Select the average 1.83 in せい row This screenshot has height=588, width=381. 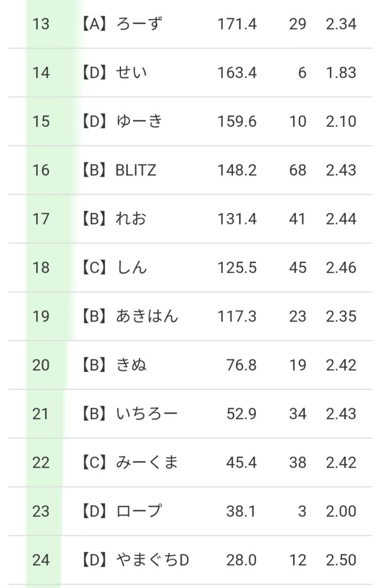point(341,73)
